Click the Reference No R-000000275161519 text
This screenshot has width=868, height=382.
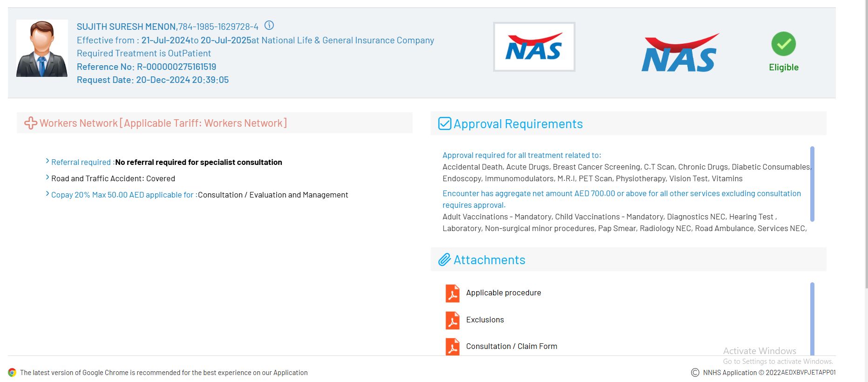point(147,67)
